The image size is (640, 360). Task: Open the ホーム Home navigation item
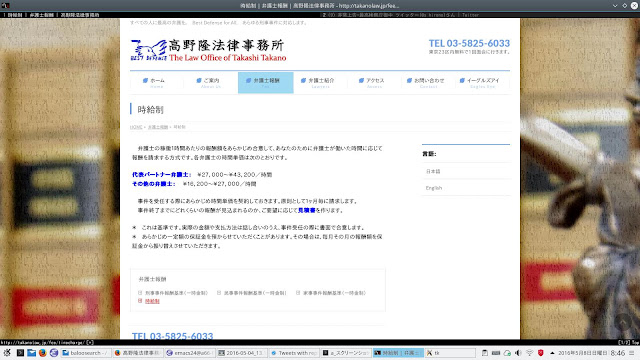(x=157, y=82)
